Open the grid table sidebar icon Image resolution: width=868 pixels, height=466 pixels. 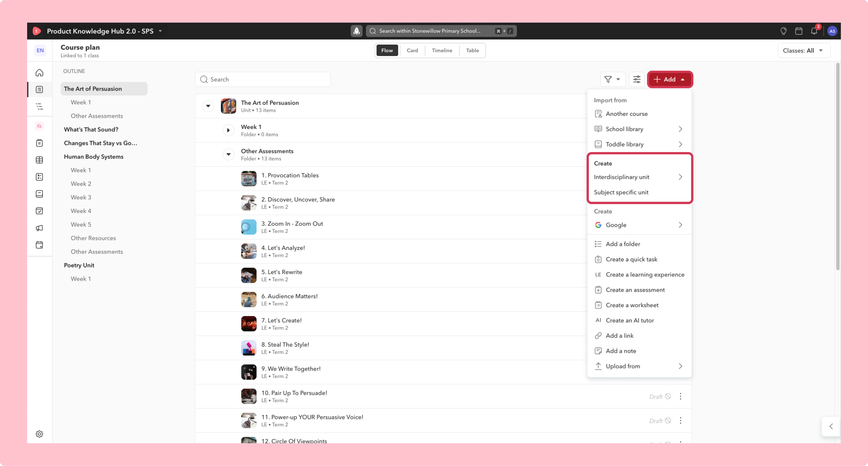(x=39, y=160)
